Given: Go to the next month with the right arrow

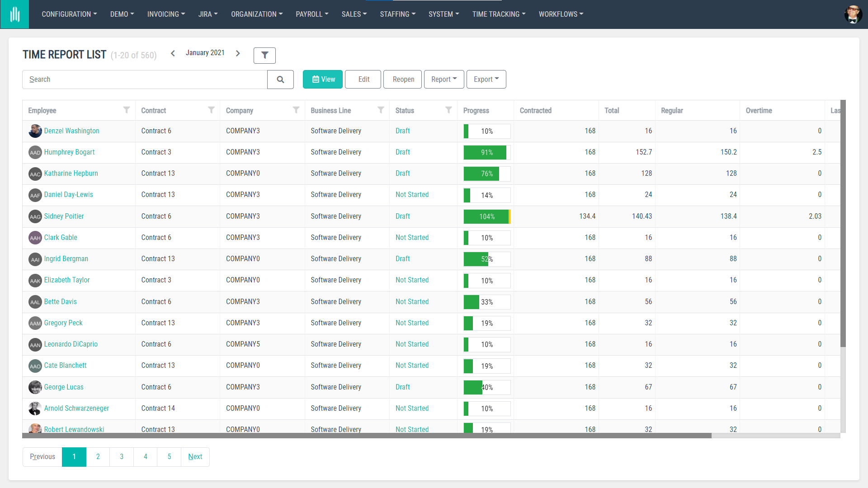Looking at the screenshot, I should click(x=238, y=53).
